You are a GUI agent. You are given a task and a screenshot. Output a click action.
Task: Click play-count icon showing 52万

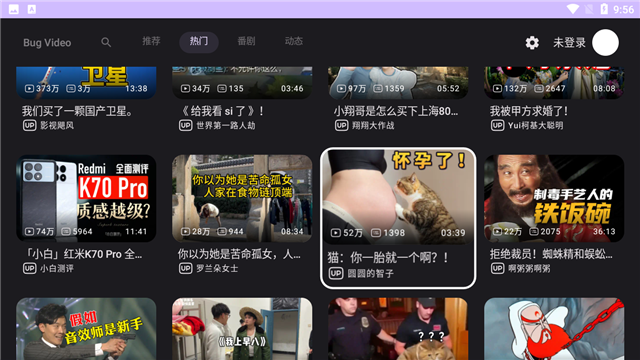click(336, 233)
